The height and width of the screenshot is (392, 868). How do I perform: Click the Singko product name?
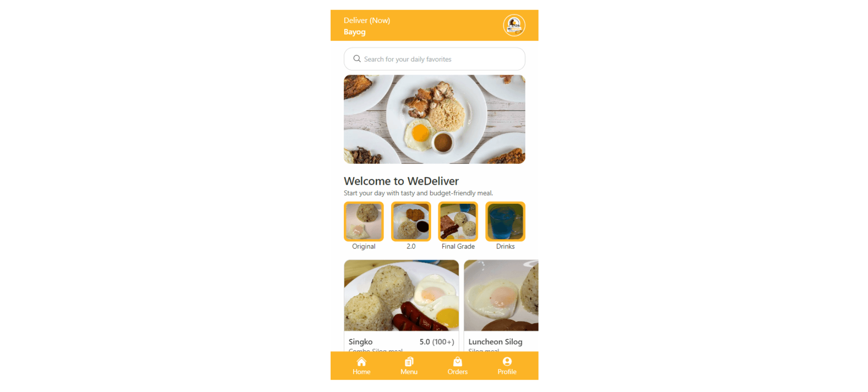pos(360,342)
